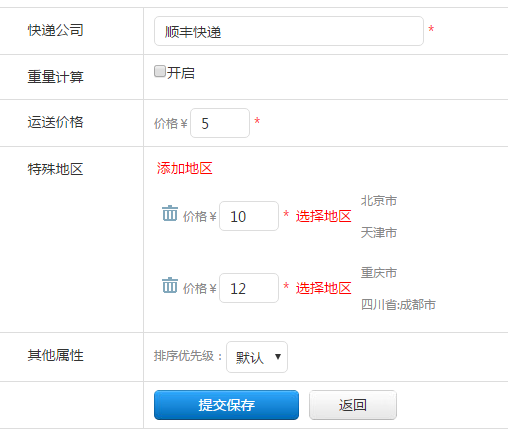
Task: Click 选择地区 for the 10 yuan row
Action: pyautogui.click(x=323, y=216)
